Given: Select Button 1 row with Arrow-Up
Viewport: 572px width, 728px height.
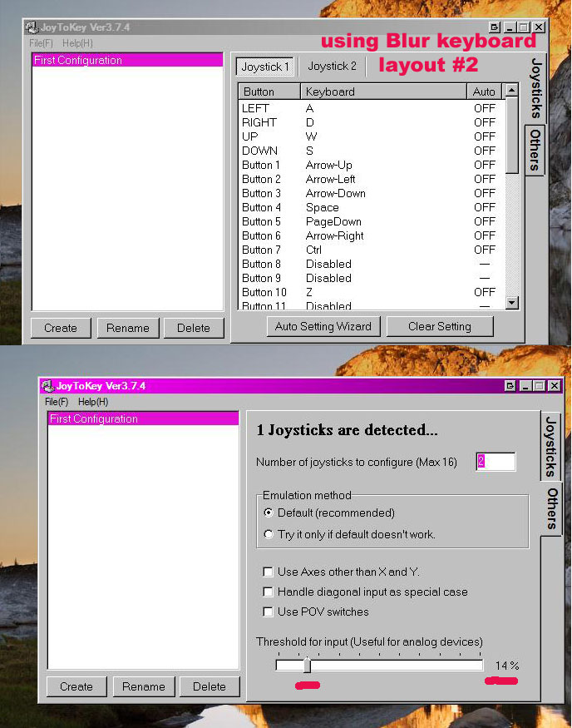Looking at the screenshot, I should (371, 165).
